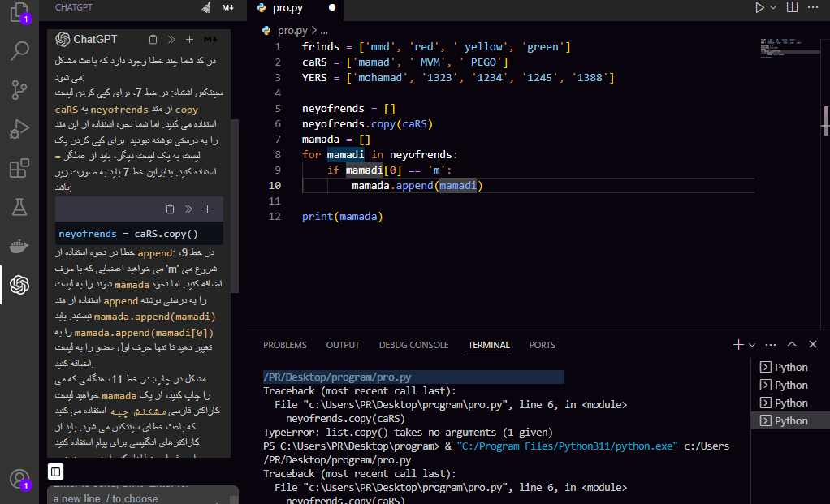The image size is (830, 504).
Task: Select the last Python terminal in the list
Action: tap(790, 420)
